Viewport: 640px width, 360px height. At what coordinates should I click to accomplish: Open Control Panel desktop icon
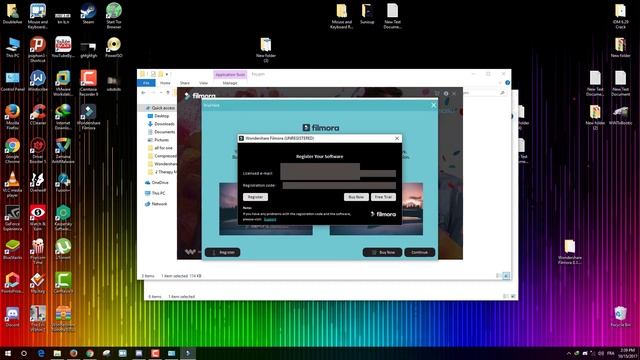point(13,81)
